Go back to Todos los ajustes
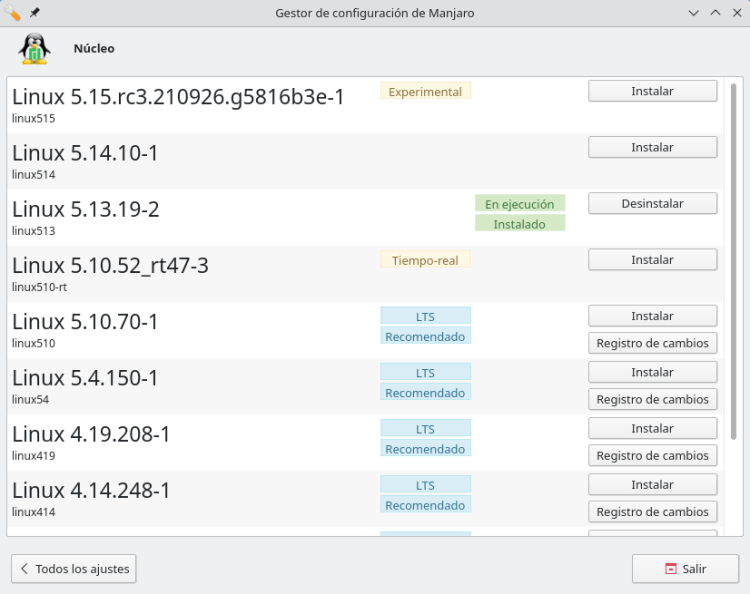The height and width of the screenshot is (594, 750). coord(74,569)
